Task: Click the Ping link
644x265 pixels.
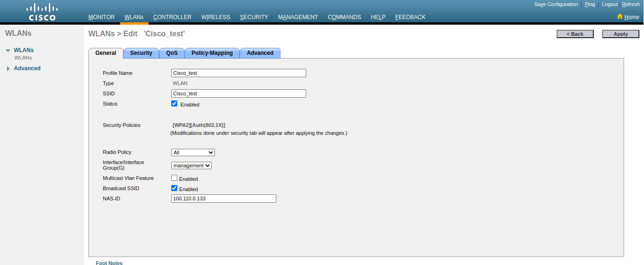Action: coord(590,4)
